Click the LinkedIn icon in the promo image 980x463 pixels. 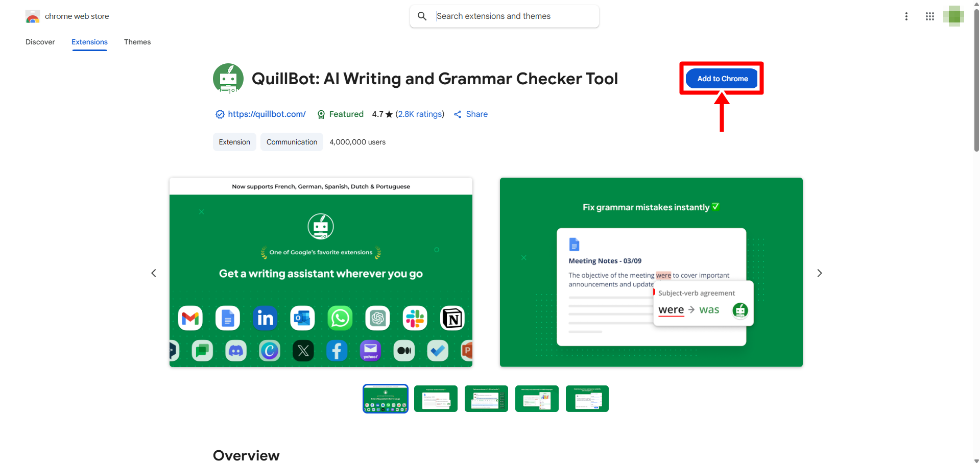[265, 319]
